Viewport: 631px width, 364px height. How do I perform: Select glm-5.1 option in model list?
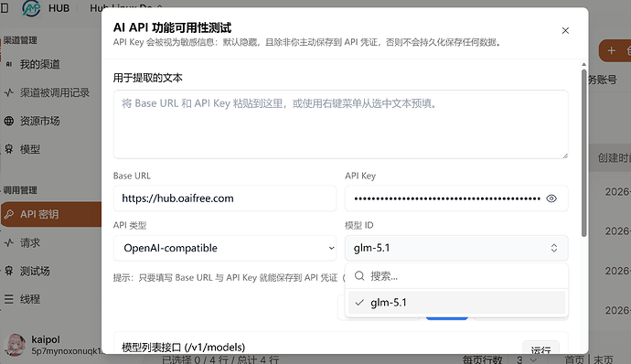tap(456, 303)
